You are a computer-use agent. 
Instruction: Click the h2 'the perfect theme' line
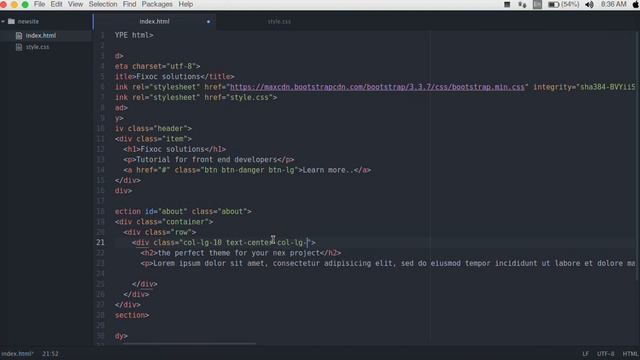point(241,253)
